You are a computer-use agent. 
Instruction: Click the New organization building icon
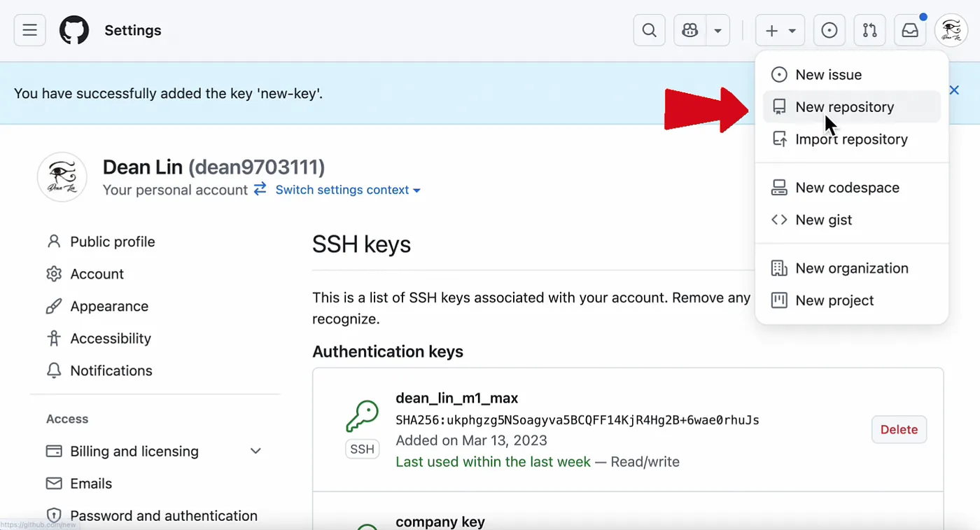[x=779, y=268]
